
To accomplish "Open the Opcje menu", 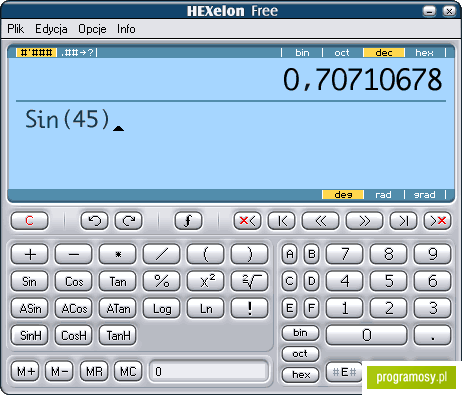I will [x=92, y=29].
